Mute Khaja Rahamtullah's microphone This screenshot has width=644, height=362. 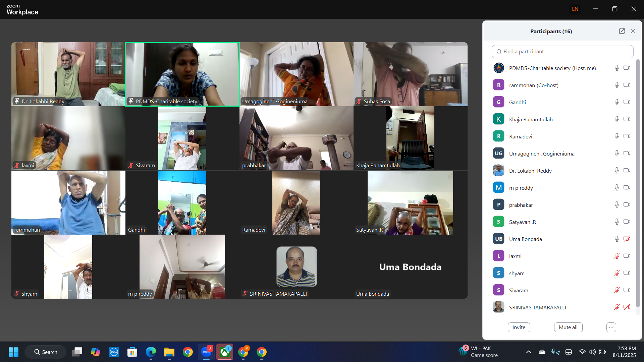pyautogui.click(x=616, y=119)
